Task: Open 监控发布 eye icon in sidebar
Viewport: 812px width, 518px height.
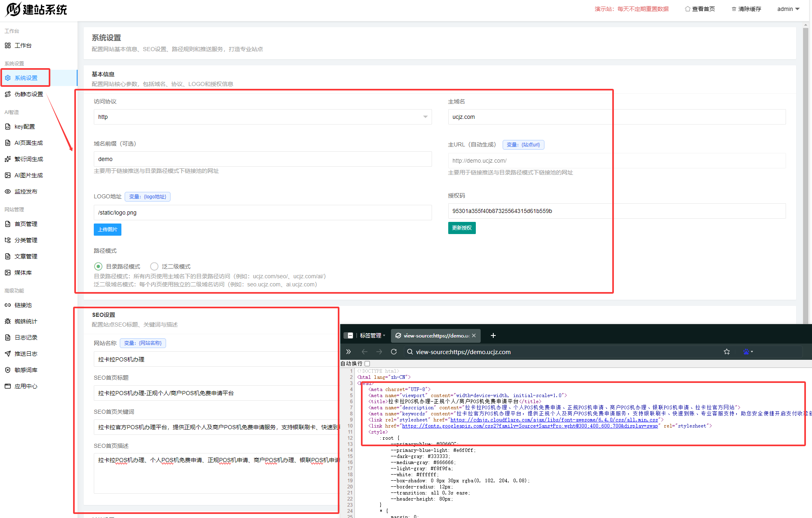Action: (x=8, y=191)
